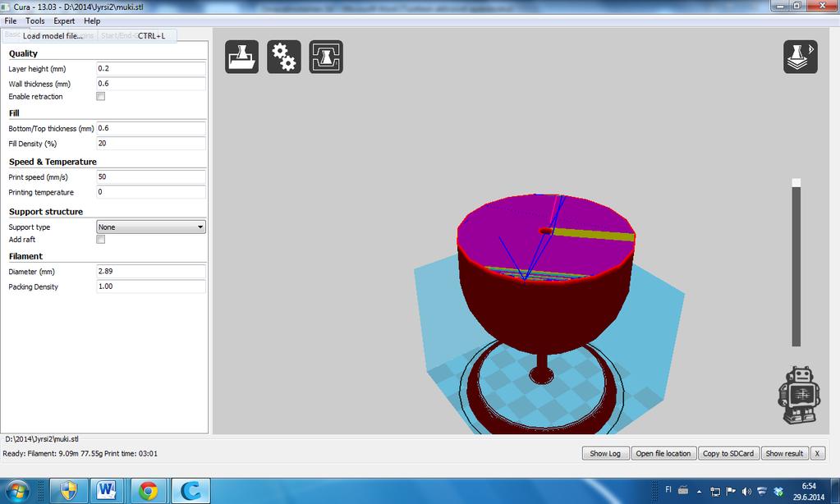Open the File menu

pos(11,21)
